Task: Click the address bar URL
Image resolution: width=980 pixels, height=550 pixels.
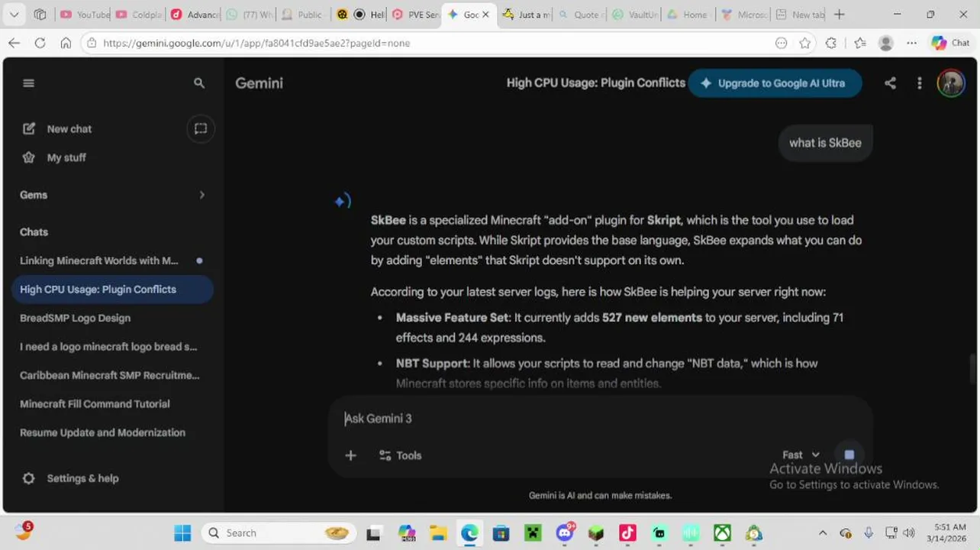Action: tap(256, 43)
